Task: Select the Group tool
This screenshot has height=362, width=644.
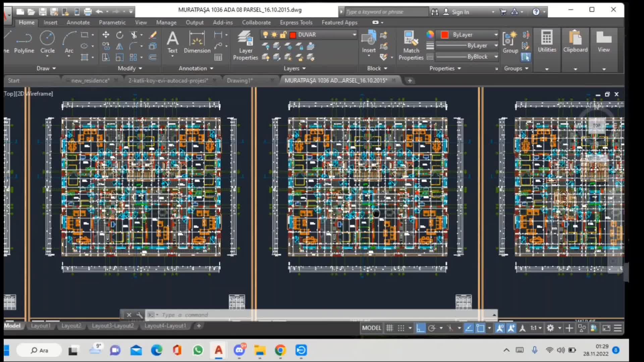Action: [510, 42]
